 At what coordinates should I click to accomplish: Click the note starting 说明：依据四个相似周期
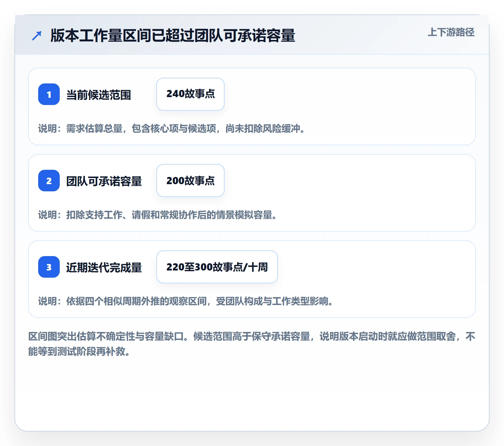[186, 301]
